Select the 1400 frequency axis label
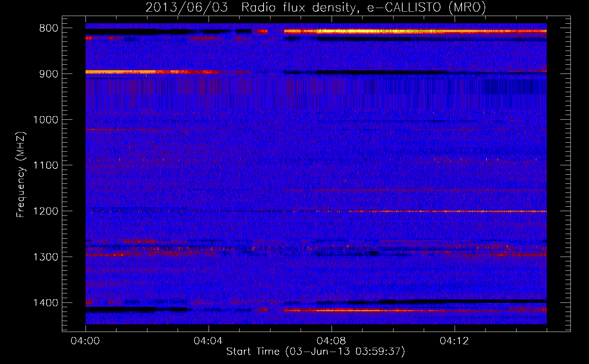The height and width of the screenshot is (364, 589). pos(46,303)
